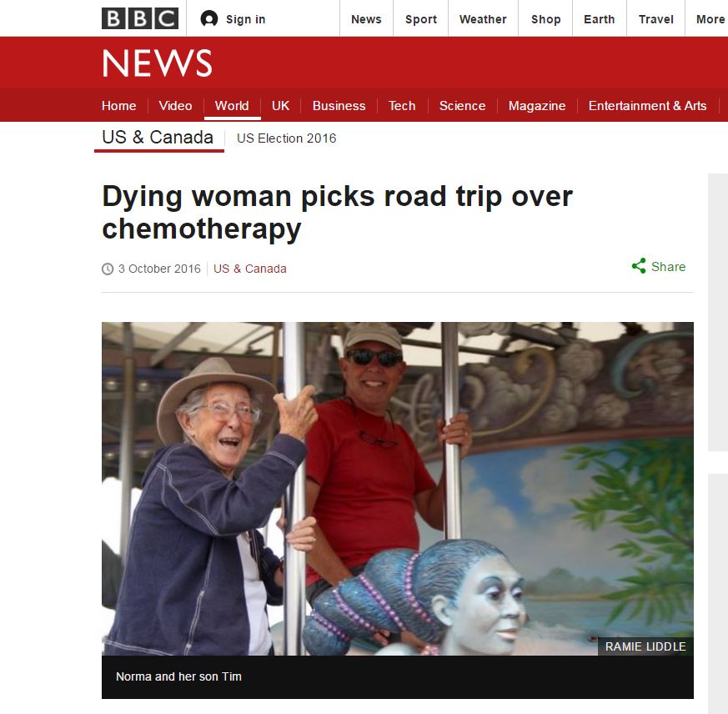The height and width of the screenshot is (714, 728).
Task: Click the Share button label
Action: [x=668, y=267]
